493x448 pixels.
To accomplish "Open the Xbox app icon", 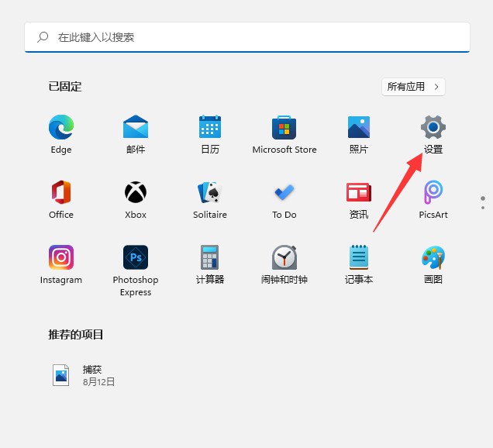I will [136, 192].
